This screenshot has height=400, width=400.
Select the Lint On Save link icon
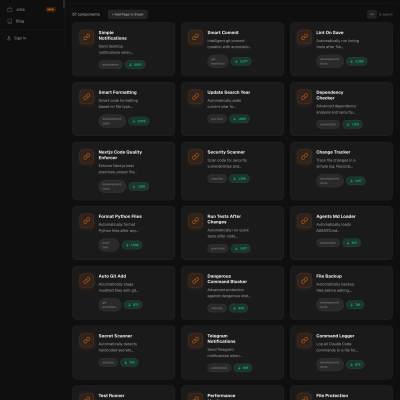pyautogui.click(x=304, y=37)
